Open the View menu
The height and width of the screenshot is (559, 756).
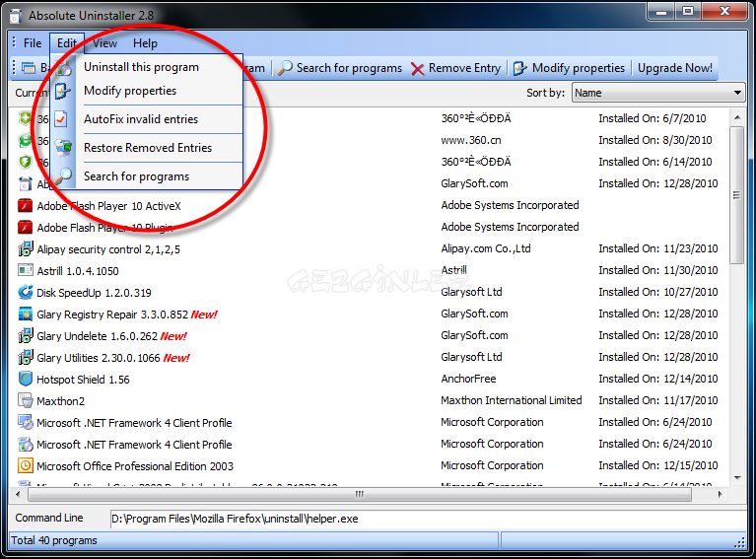pos(104,43)
